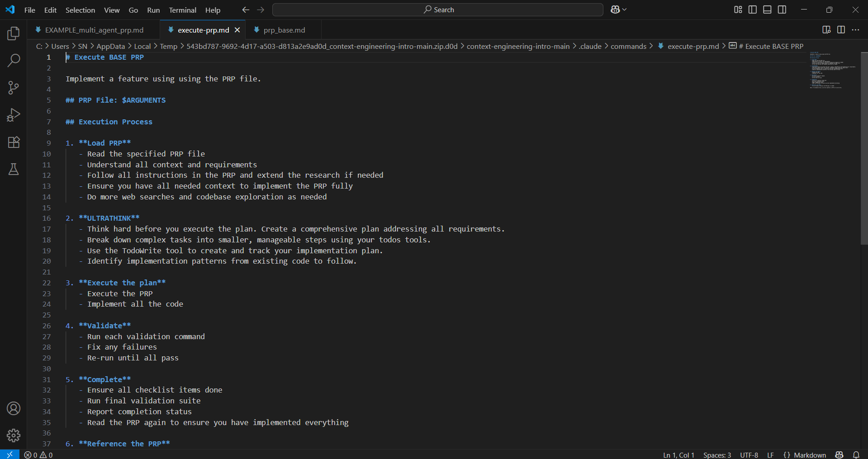The width and height of the screenshot is (868, 459).
Task: Click the '## PRP File: $ARGUMENTS' line
Action: point(115,100)
